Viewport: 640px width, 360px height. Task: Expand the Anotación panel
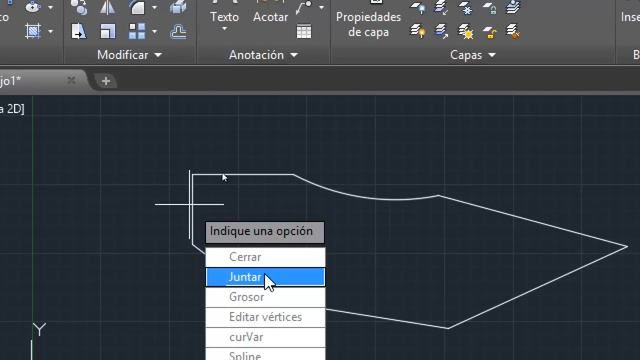point(263,55)
